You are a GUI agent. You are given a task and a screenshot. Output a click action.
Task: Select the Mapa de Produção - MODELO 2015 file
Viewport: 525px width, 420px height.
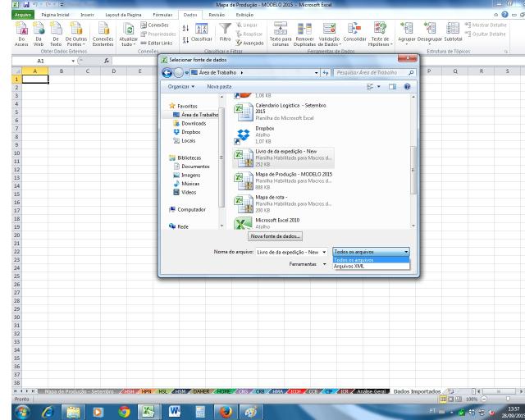[x=283, y=180]
